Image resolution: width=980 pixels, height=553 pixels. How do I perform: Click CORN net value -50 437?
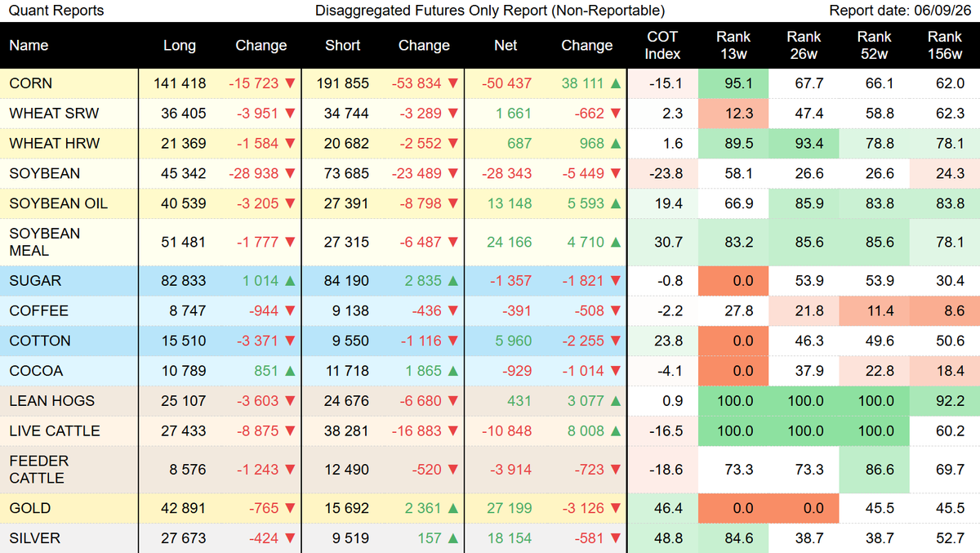(506, 83)
